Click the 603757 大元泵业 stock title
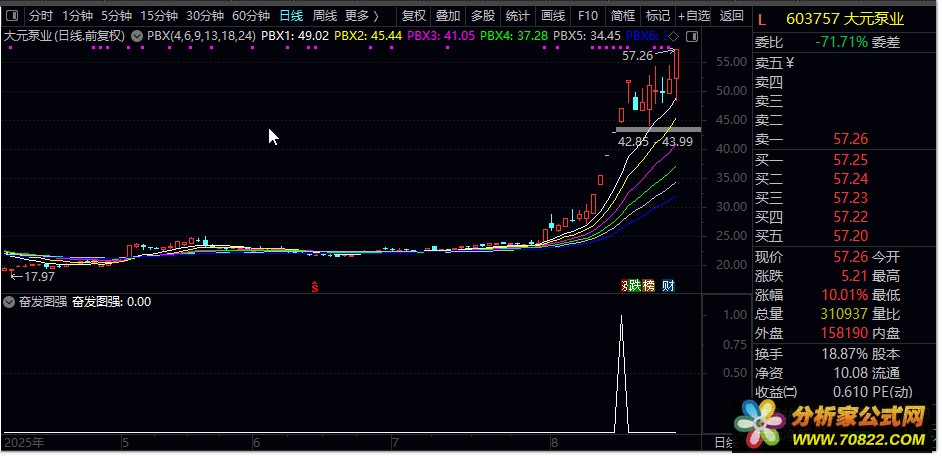This screenshot has height=456, width=942. (x=845, y=19)
